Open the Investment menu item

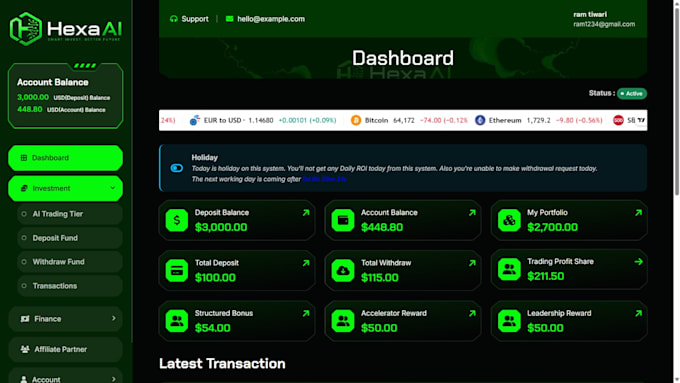tap(65, 188)
